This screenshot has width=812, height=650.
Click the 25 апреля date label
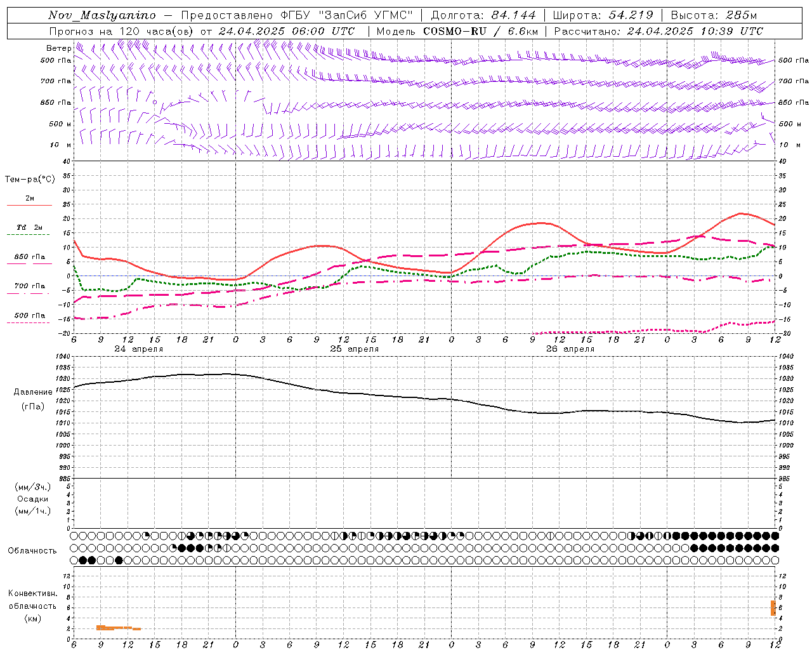tap(354, 349)
